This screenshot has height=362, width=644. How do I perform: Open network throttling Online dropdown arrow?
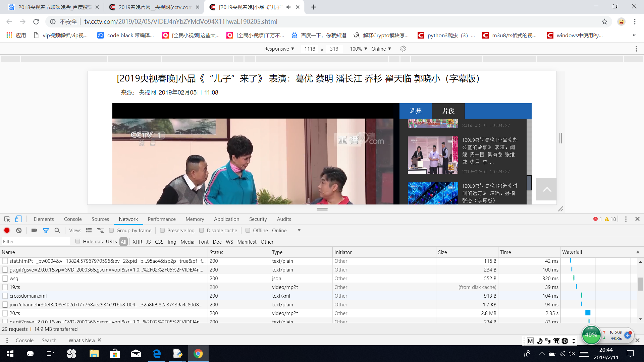299,231
